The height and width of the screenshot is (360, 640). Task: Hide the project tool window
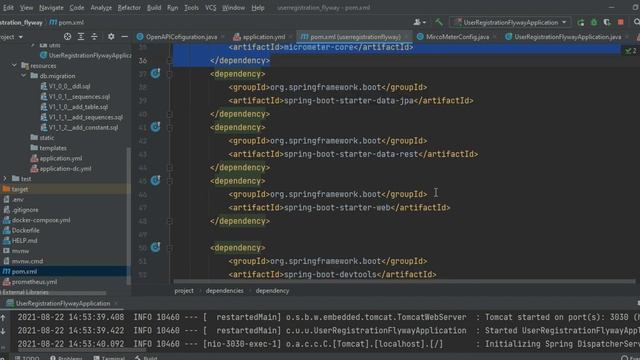coord(124,37)
